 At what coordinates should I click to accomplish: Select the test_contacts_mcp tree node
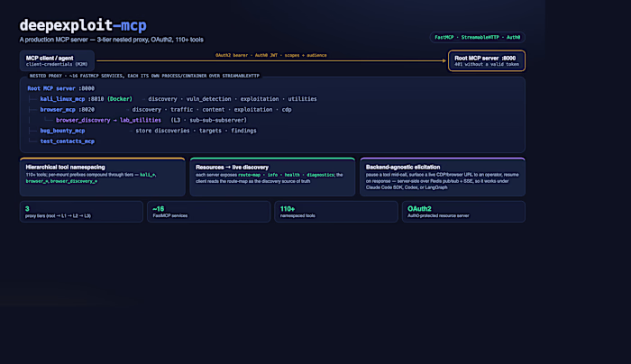68,141
